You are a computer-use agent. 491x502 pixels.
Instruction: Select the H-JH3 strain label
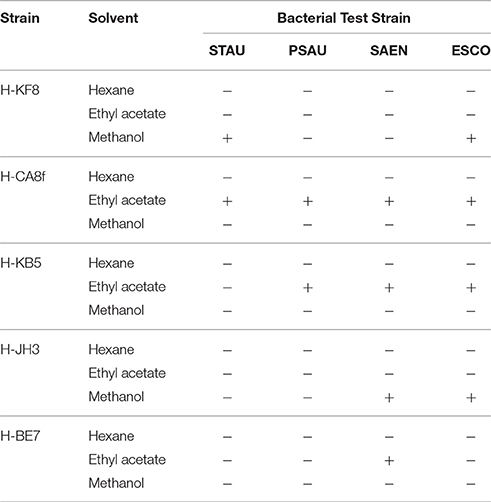(20, 350)
